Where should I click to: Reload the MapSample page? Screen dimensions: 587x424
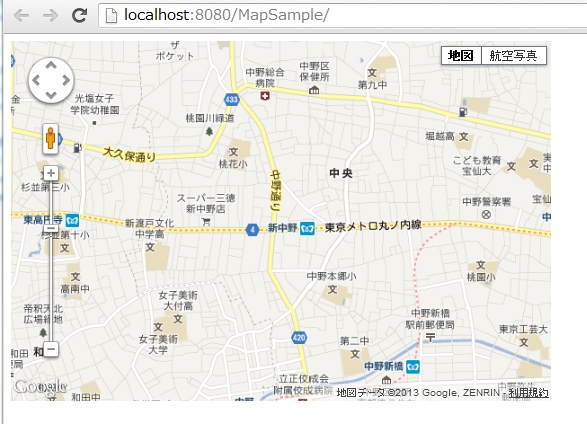[79, 15]
